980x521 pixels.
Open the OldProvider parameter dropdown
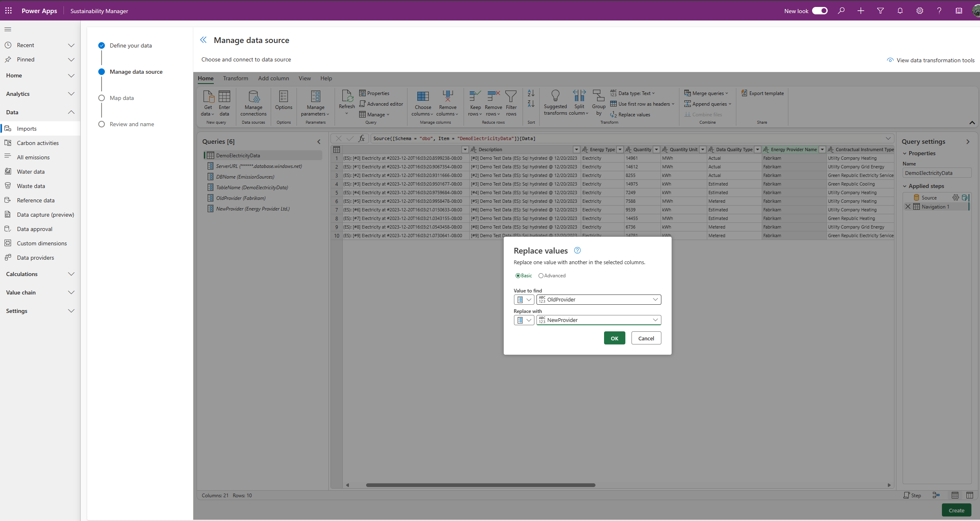[x=599, y=299]
